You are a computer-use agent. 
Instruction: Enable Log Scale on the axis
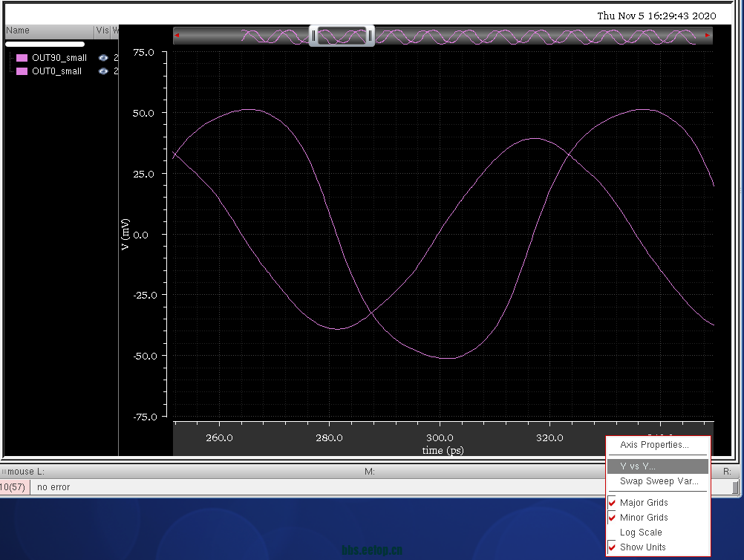click(641, 533)
